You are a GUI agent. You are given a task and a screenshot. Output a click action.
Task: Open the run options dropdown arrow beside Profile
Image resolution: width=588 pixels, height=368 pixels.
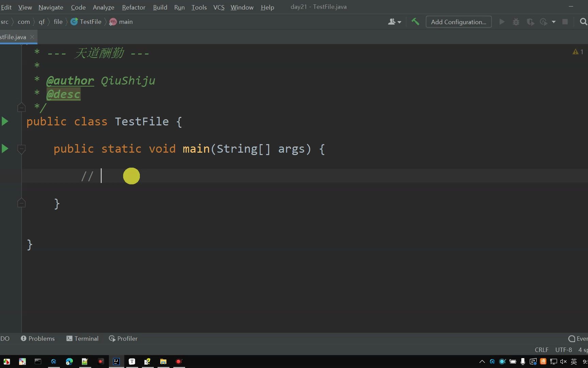coord(554,22)
